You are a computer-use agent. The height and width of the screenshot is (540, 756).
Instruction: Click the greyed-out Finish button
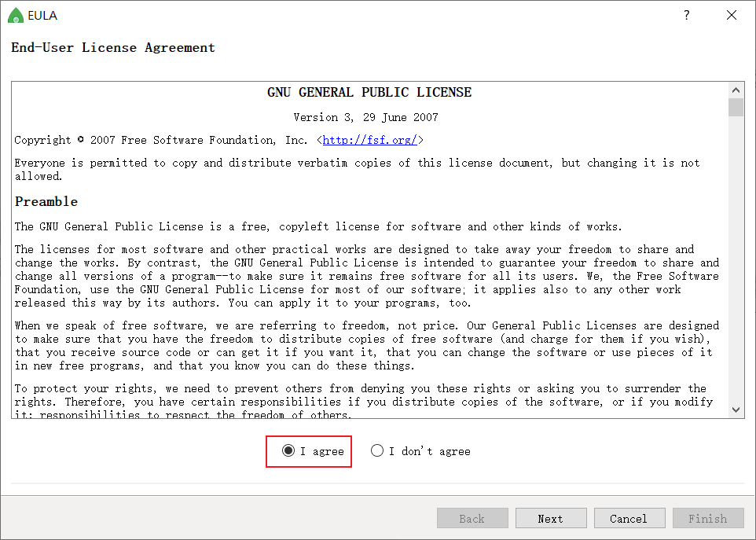708,518
